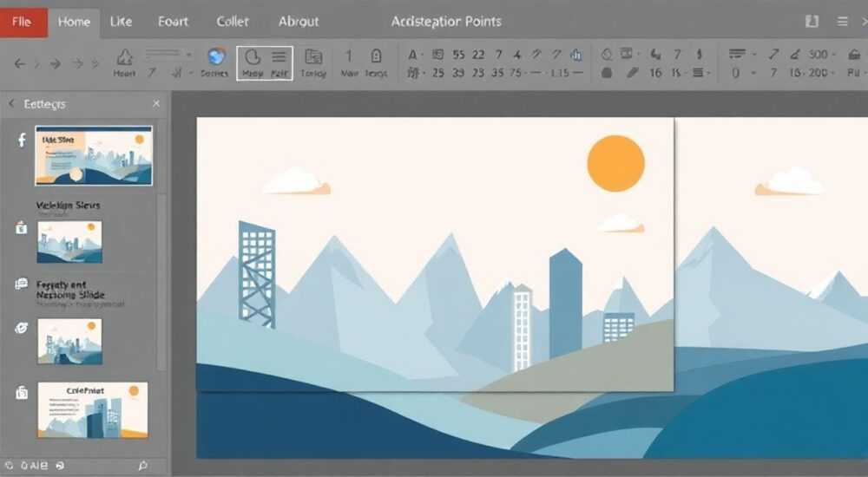Click the chat icon beside Fegaty ent
868x477 pixels.
pyautogui.click(x=21, y=284)
